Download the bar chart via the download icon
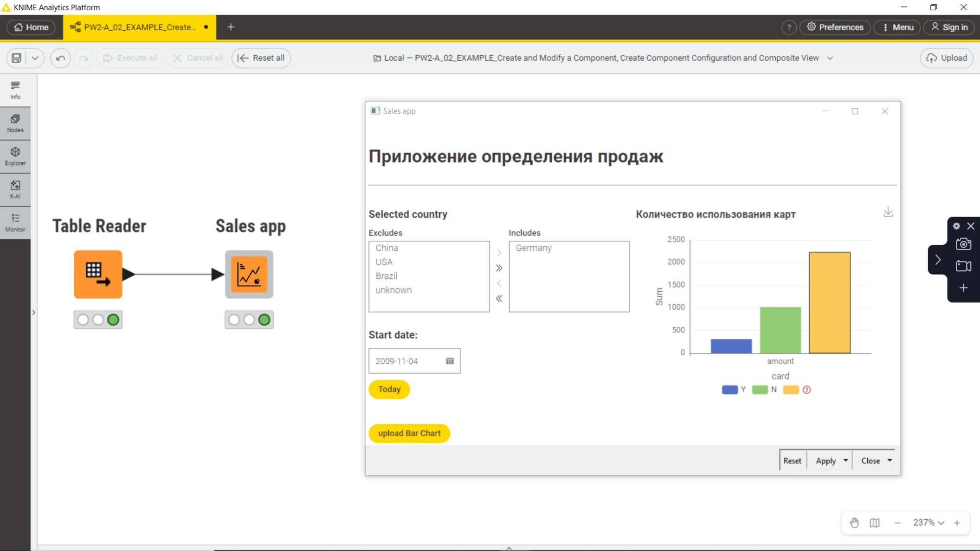 [x=889, y=211]
